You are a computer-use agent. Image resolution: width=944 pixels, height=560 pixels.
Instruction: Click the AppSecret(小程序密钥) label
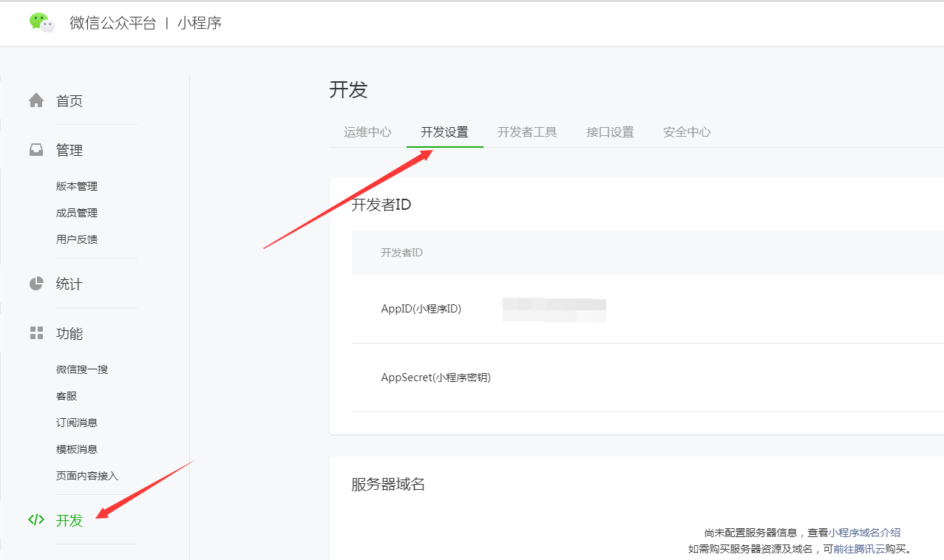(435, 378)
